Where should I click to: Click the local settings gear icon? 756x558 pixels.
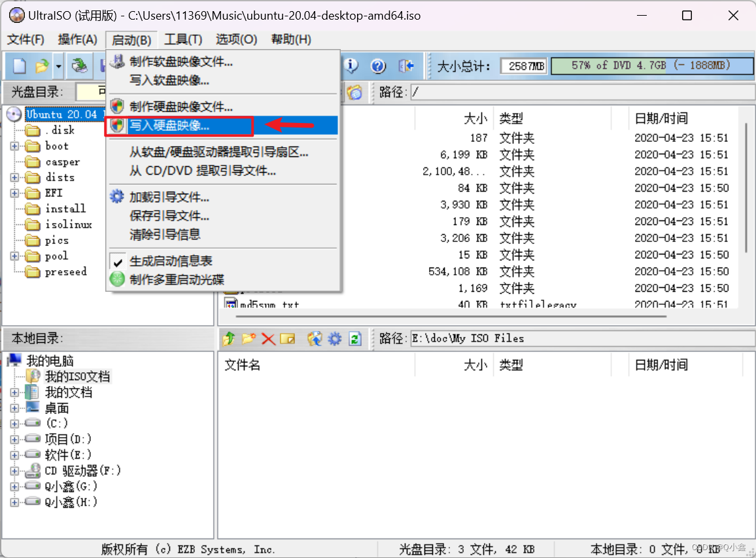click(x=335, y=339)
